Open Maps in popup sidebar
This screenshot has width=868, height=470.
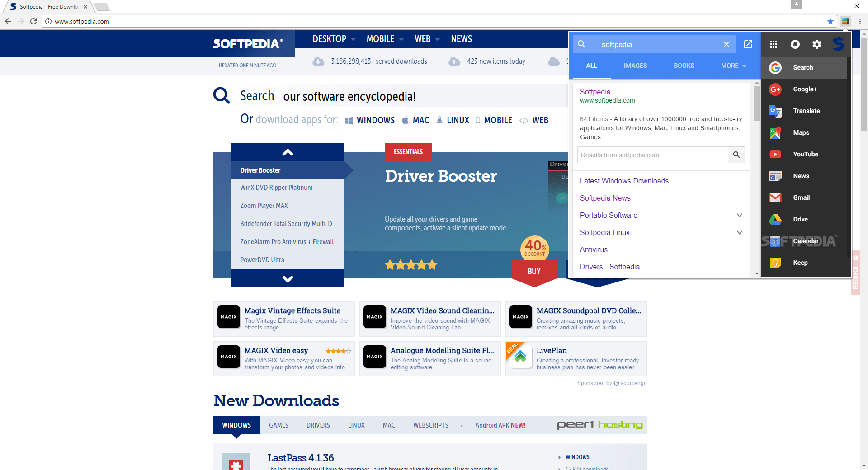coord(804,132)
